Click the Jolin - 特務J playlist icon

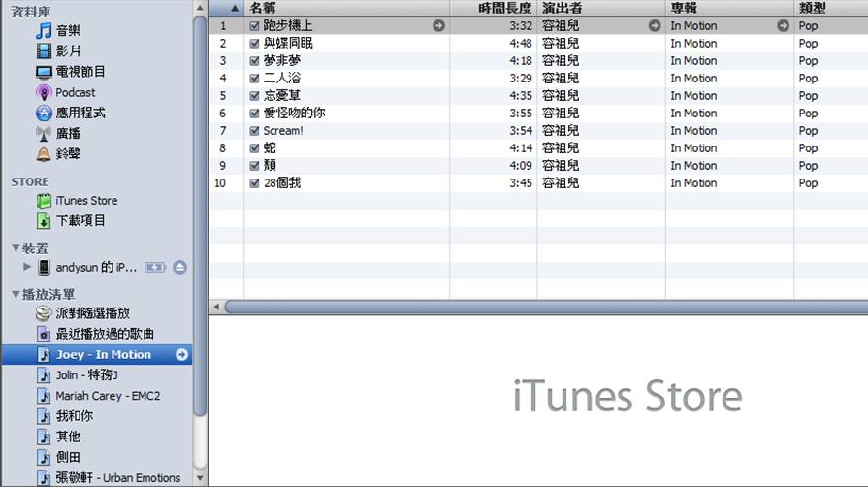click(44, 375)
